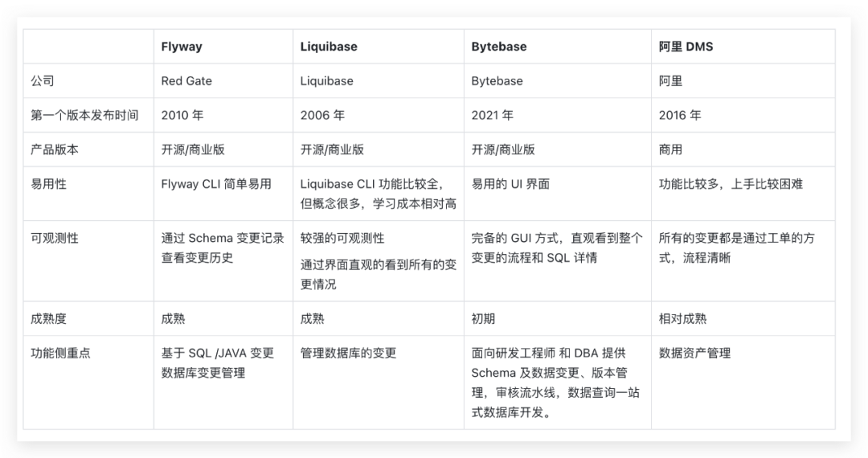868x458 pixels.
Task: Select the 成熟度 row label
Action: pyautogui.click(x=48, y=319)
